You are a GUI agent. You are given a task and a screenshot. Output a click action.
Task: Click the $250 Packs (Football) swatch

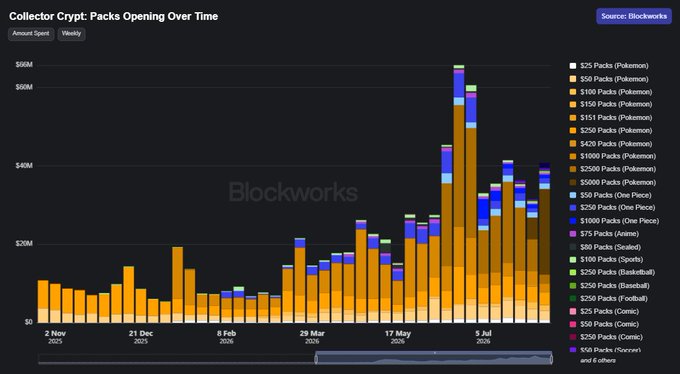point(573,299)
